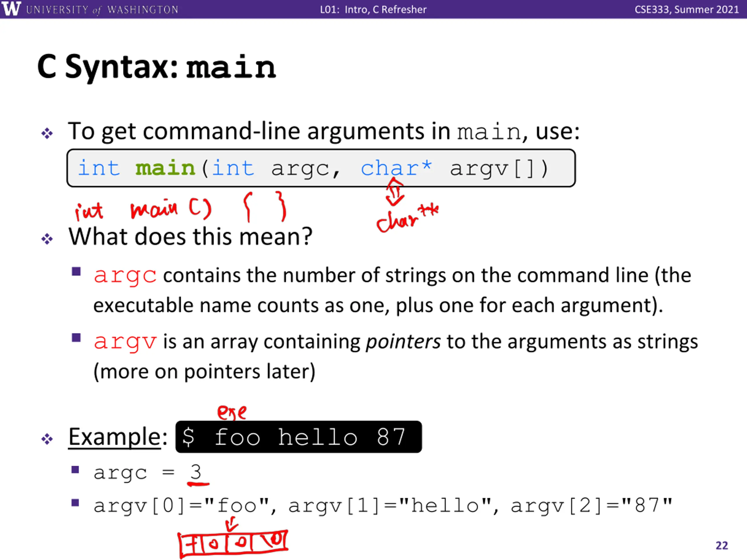Click the University of Washington W logo
The image size is (747, 560).
point(11,8)
